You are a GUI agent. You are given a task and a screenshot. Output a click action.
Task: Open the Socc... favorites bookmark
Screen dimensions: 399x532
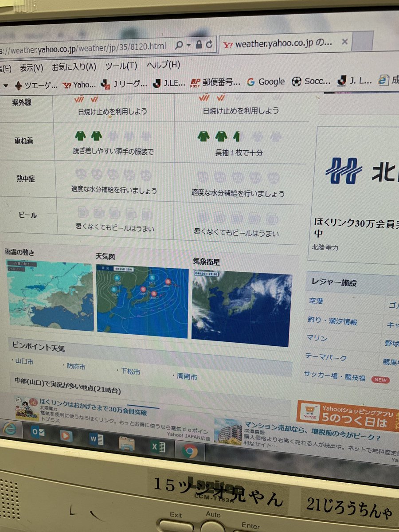pyautogui.click(x=311, y=82)
